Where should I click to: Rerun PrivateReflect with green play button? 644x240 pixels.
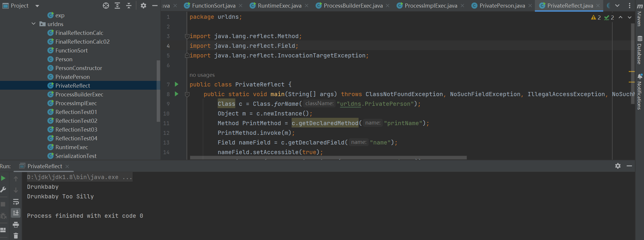tap(3, 178)
